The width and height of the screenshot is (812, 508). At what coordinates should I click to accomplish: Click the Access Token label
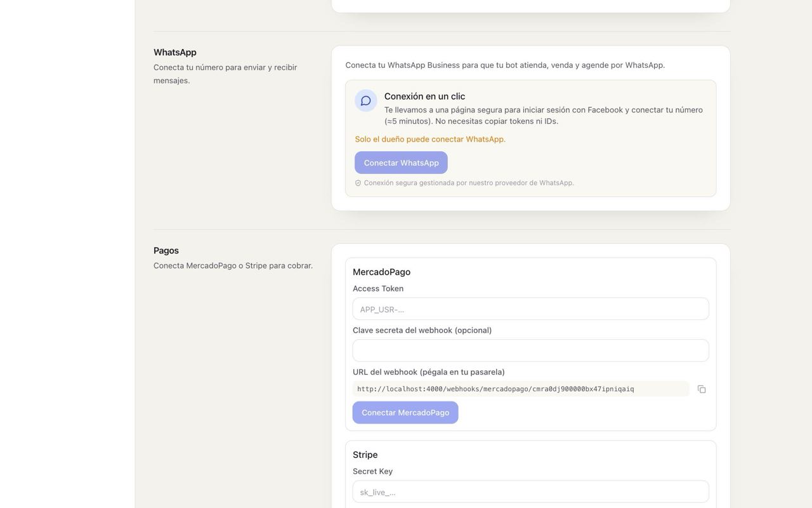point(378,288)
